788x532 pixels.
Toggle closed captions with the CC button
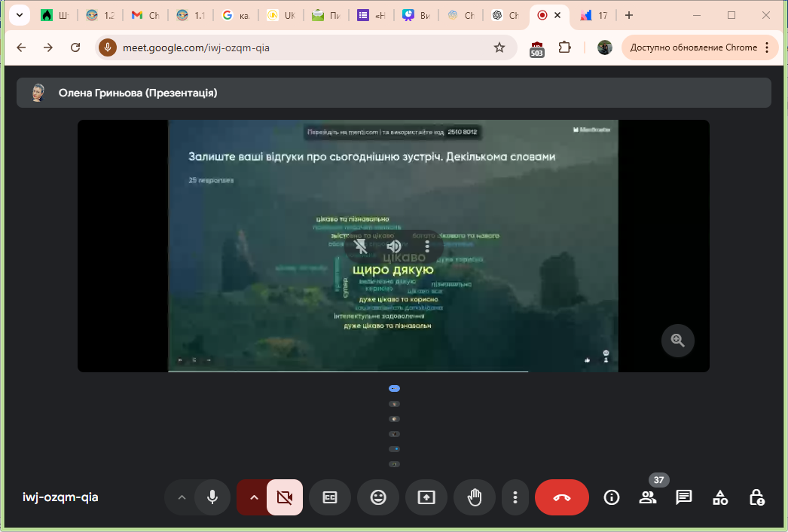(329, 497)
